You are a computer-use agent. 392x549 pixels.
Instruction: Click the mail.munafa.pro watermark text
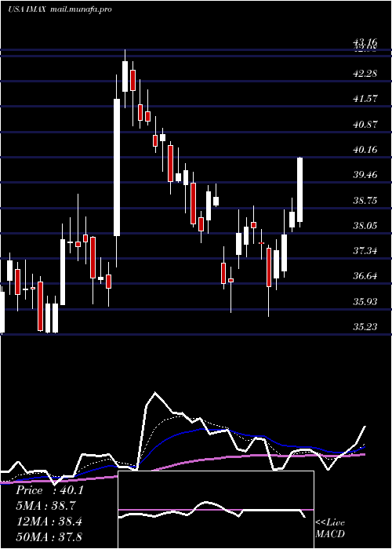[x=81, y=9]
